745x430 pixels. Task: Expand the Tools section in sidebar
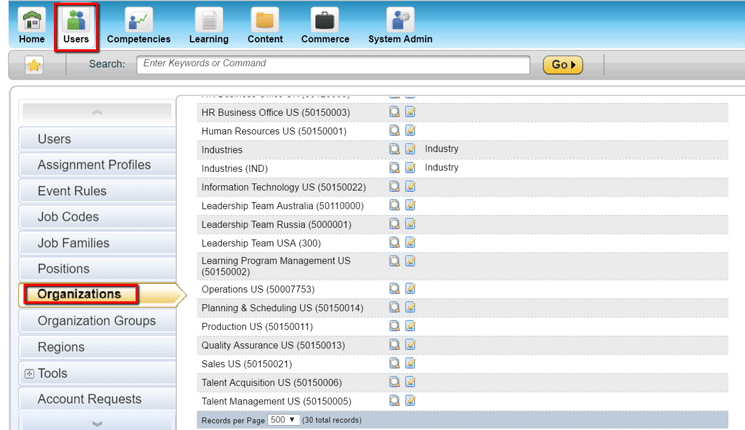(29, 374)
